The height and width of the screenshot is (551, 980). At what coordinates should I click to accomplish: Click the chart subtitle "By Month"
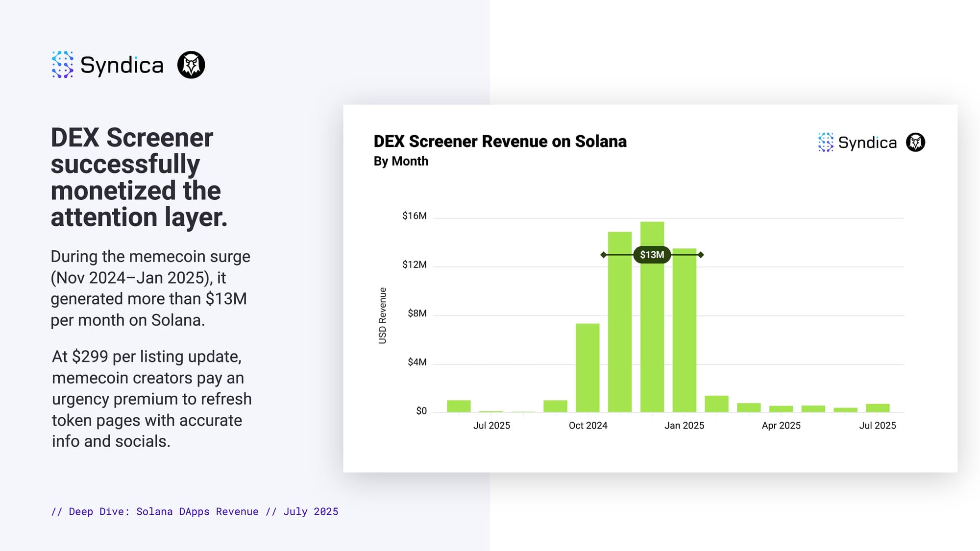tap(401, 161)
